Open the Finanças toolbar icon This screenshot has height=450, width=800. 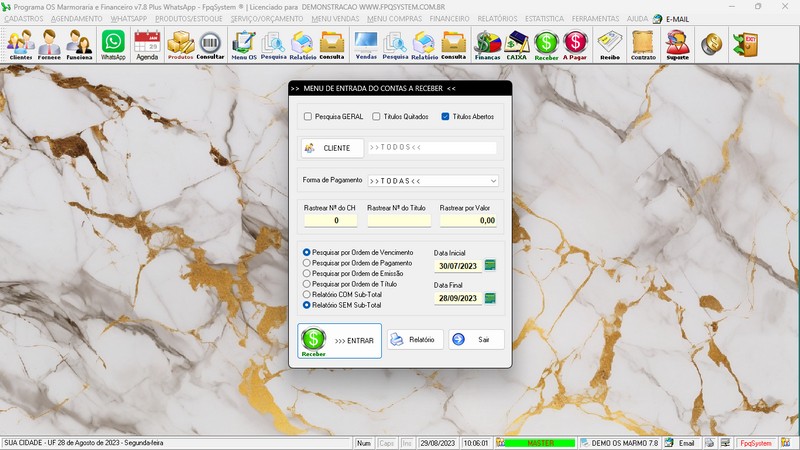487,45
